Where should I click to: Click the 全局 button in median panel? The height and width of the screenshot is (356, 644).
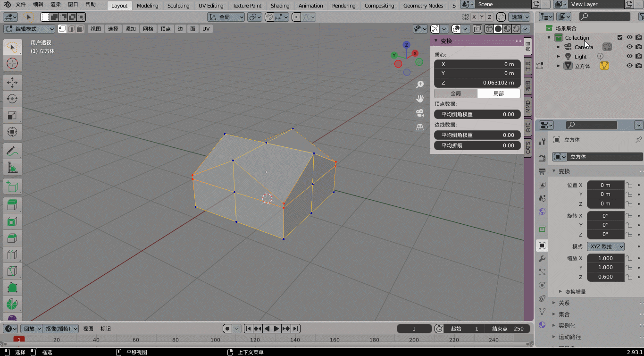click(456, 93)
